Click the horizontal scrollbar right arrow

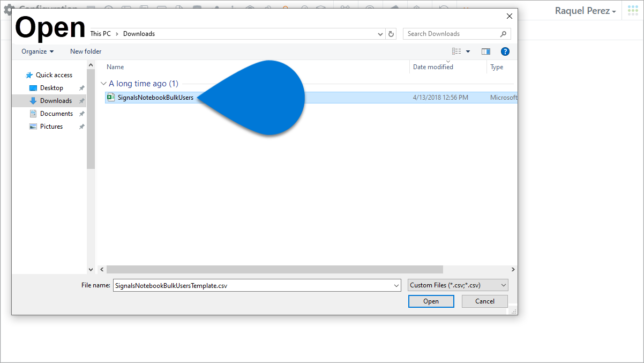(x=513, y=270)
